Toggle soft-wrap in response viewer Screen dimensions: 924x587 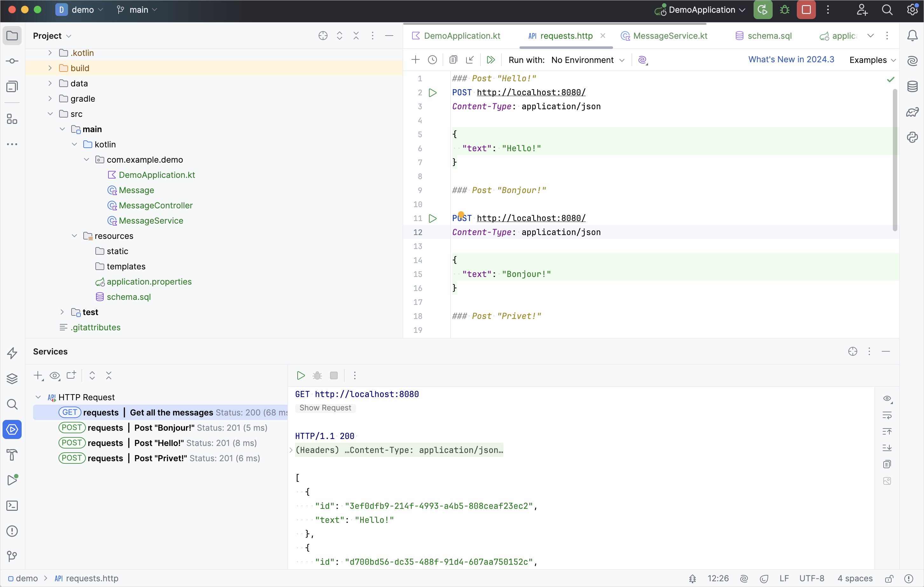pos(887,415)
